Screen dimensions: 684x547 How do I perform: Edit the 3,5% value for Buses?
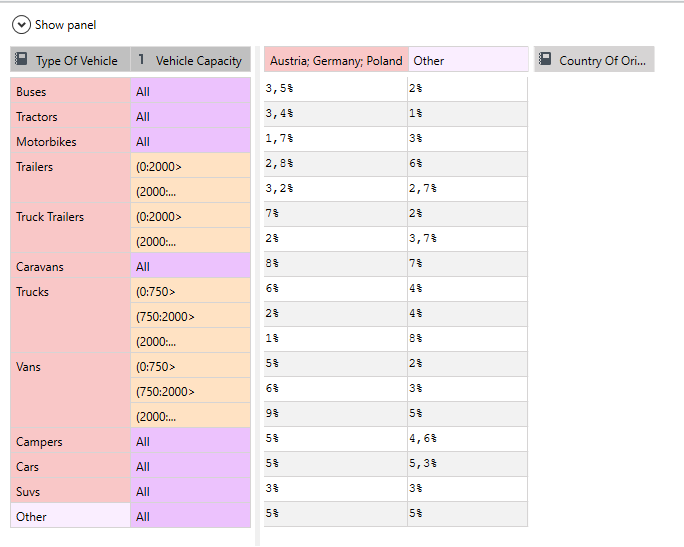pos(335,89)
